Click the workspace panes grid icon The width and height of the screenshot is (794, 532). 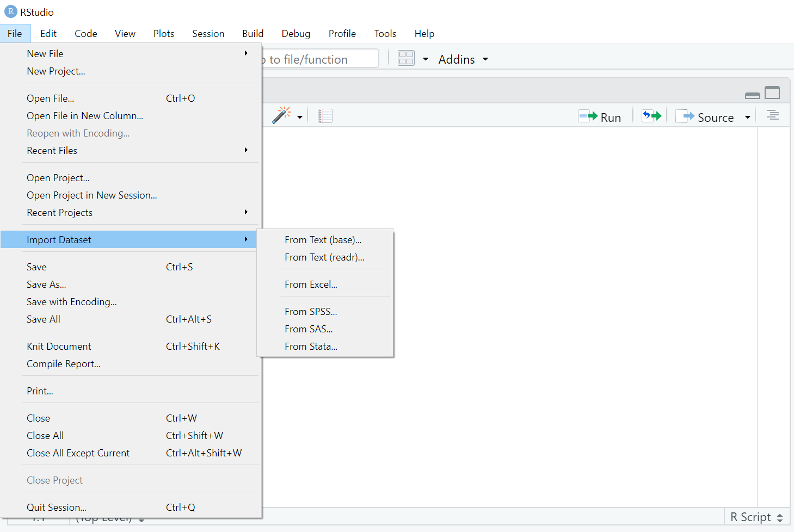click(406, 58)
